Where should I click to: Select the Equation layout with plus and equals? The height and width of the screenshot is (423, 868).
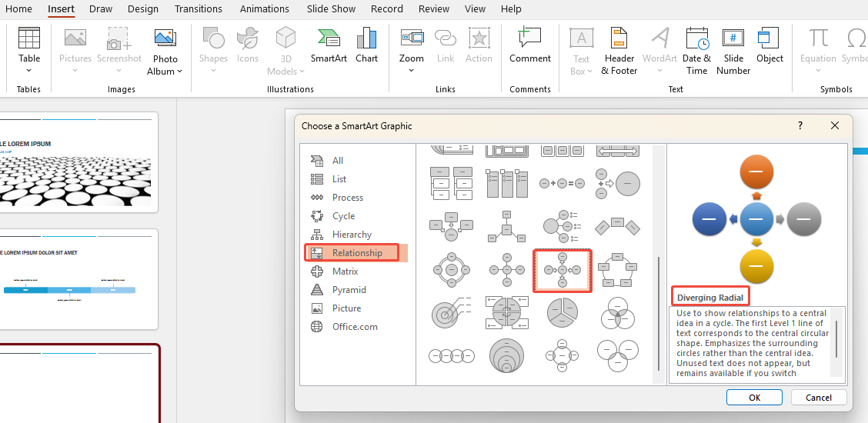[x=562, y=182]
